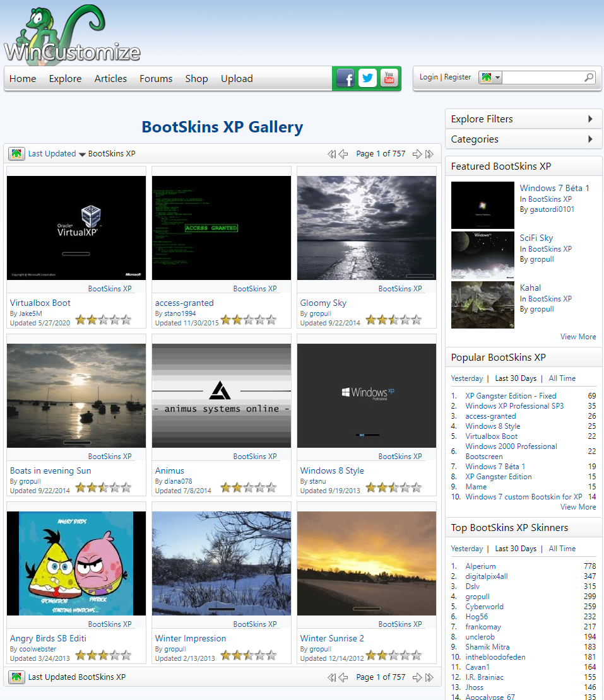Open author coolwebster's profile link
Viewport: 604px width, 700px height.
(37, 649)
